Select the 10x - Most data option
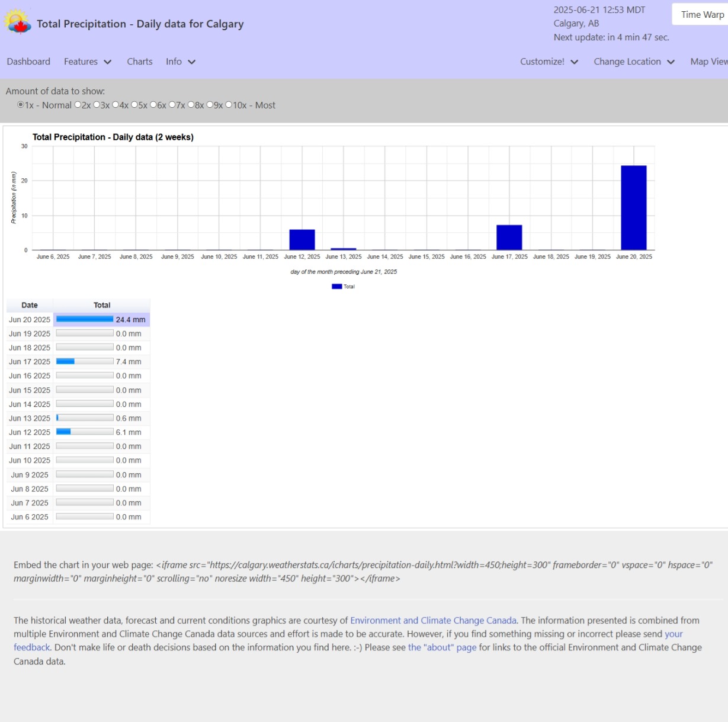Image resolution: width=728 pixels, height=722 pixels. (x=229, y=105)
